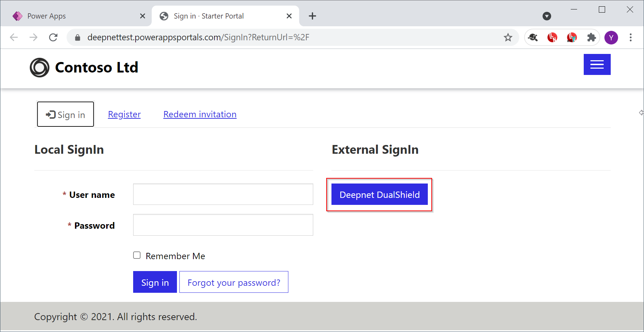Open the tab search dropdown arrow
Screen dimensions: 644x332
[x=547, y=16]
